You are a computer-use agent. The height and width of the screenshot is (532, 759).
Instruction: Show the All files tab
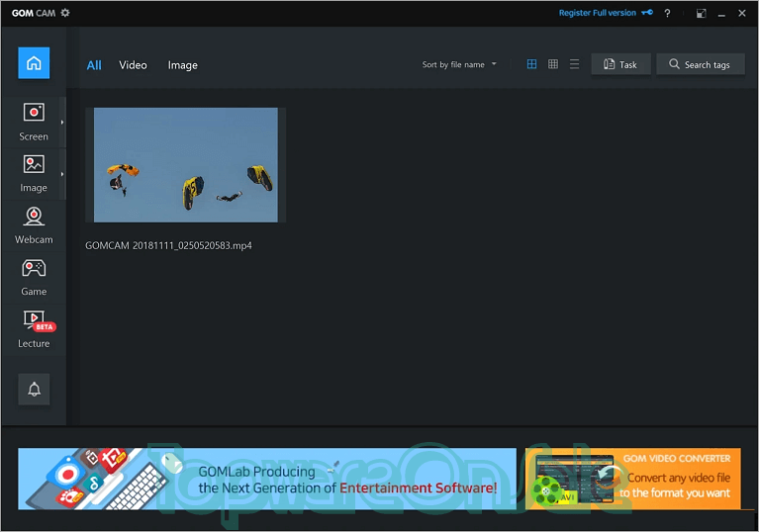point(94,65)
